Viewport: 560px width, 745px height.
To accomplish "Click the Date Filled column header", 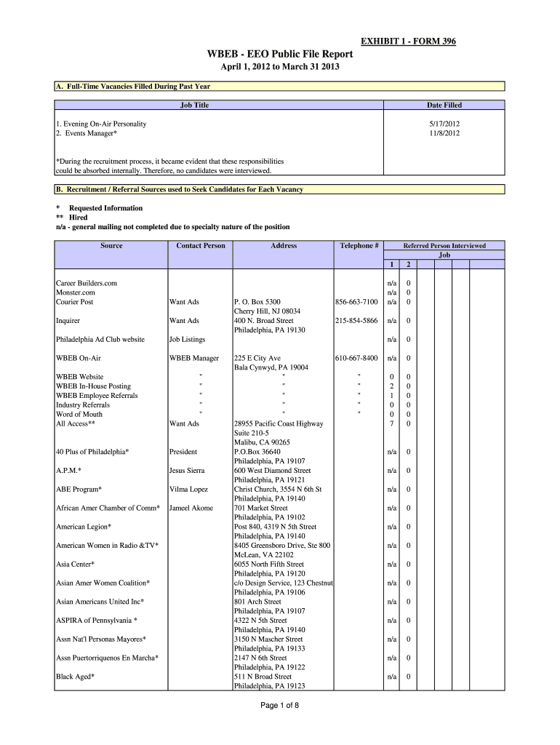I will pos(444,105).
